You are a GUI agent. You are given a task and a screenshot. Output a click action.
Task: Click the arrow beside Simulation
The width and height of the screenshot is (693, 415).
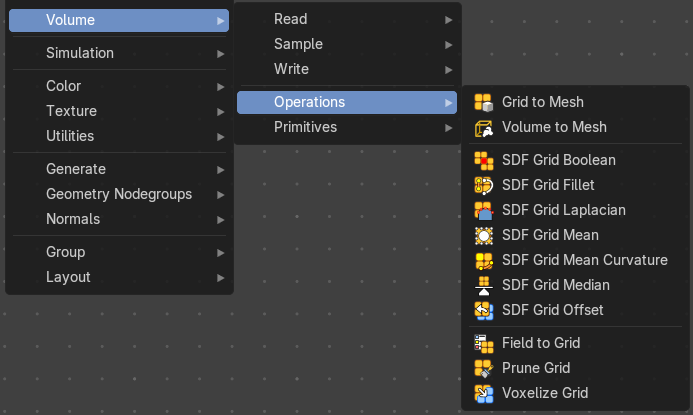[x=220, y=54]
